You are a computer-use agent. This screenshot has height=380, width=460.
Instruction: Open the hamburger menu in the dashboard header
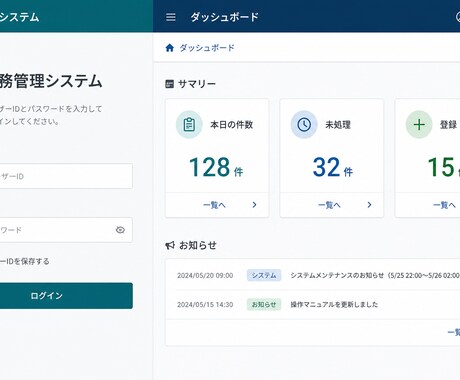tap(171, 17)
